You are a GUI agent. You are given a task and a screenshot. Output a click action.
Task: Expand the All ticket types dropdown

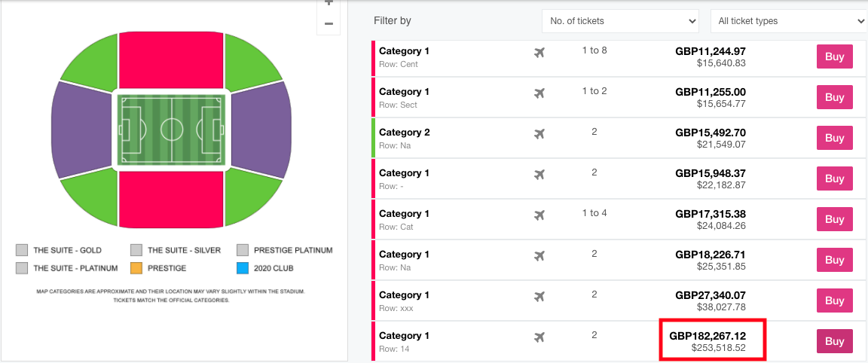(788, 21)
